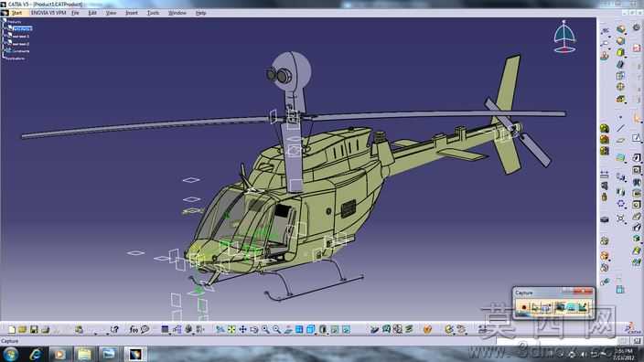Viewport: 644px width, 362px height.
Task: Select the highlighted part in specification tree
Action: click(x=22, y=28)
